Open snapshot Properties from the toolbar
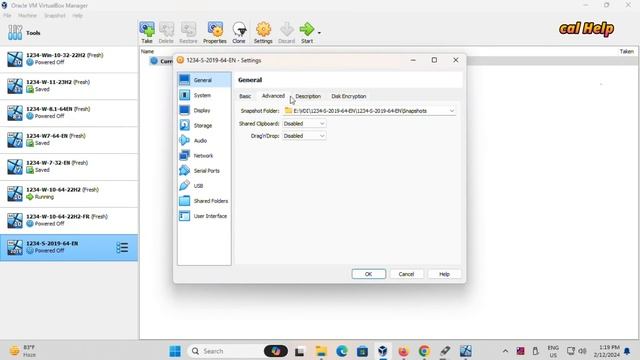This screenshot has height=360, width=640. pyautogui.click(x=215, y=33)
